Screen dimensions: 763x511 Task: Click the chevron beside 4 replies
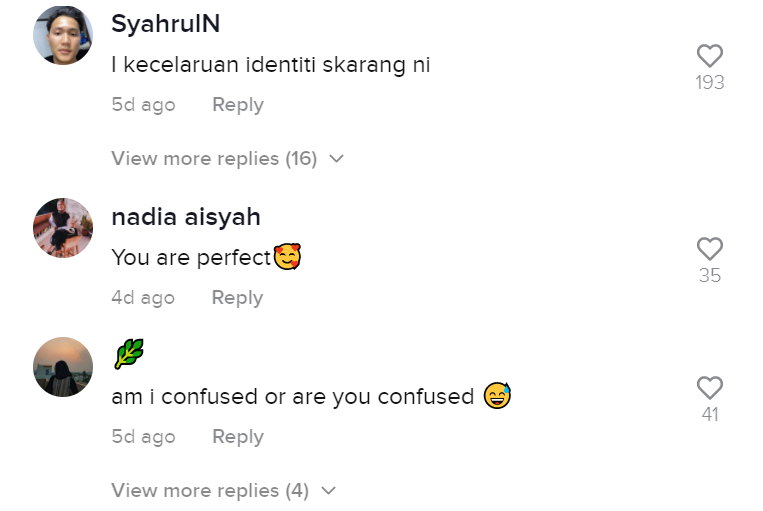328,491
